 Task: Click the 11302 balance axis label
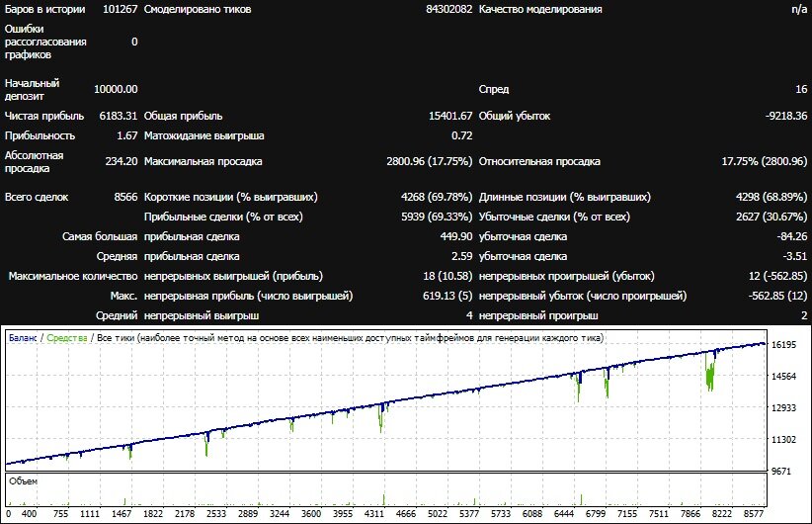point(783,440)
